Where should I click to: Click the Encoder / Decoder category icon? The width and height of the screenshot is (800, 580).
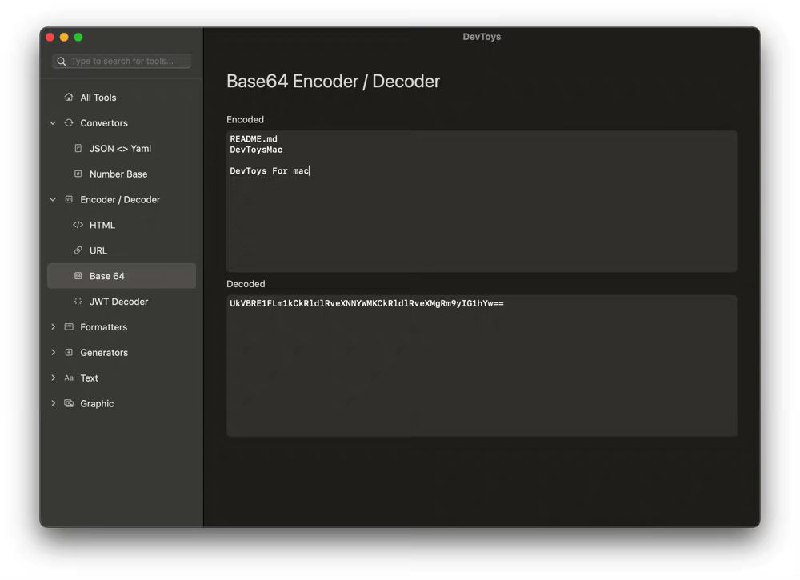click(x=69, y=199)
